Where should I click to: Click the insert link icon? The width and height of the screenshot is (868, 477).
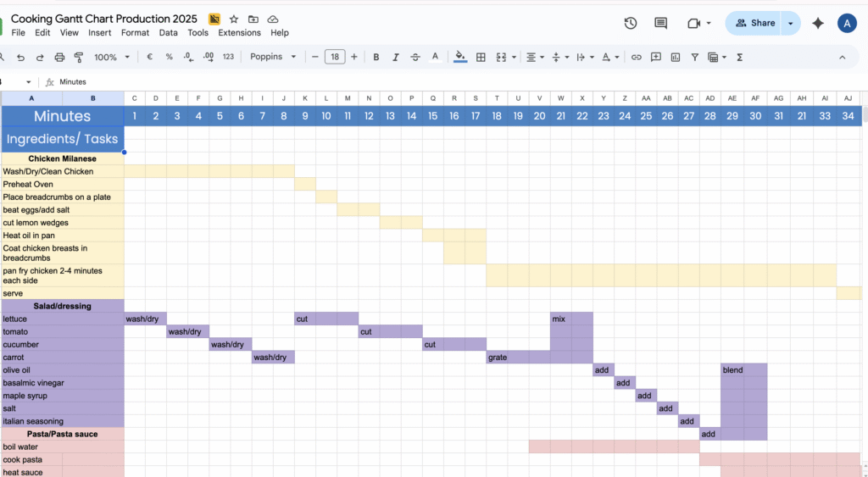tap(636, 57)
